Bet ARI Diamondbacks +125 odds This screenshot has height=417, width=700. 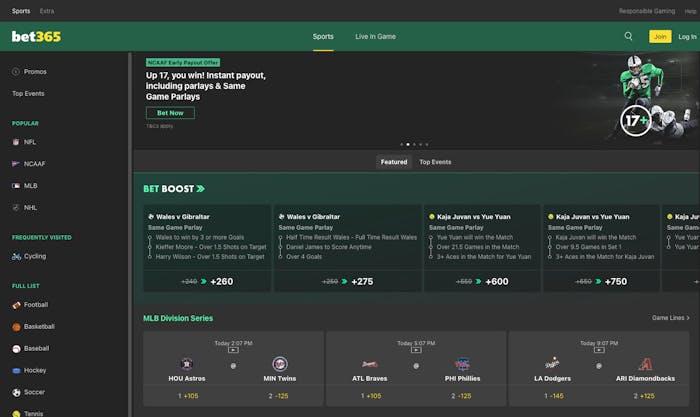click(644, 396)
